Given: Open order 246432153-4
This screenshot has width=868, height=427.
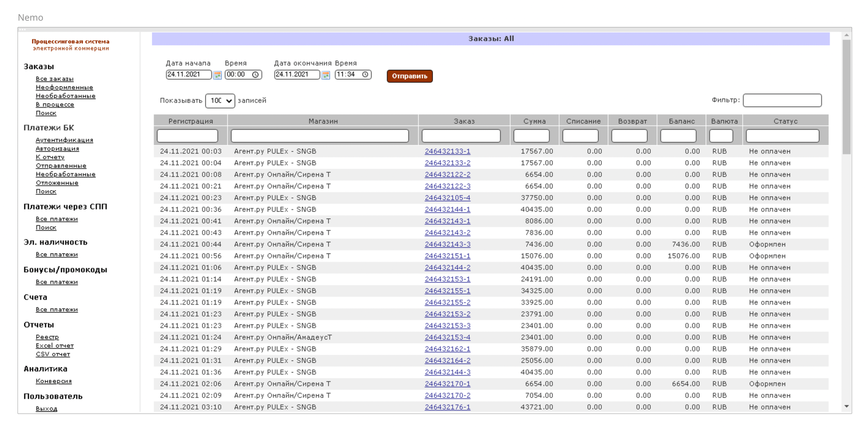Looking at the screenshot, I should 447,338.
